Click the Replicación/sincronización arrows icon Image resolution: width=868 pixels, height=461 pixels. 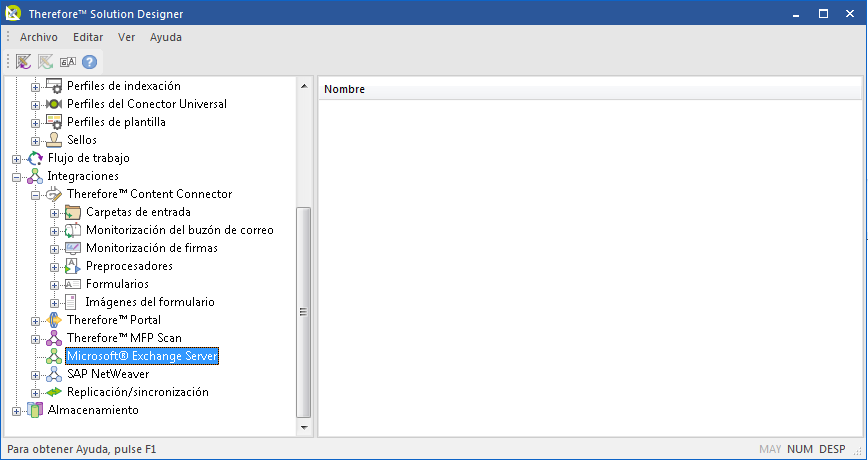tap(54, 392)
